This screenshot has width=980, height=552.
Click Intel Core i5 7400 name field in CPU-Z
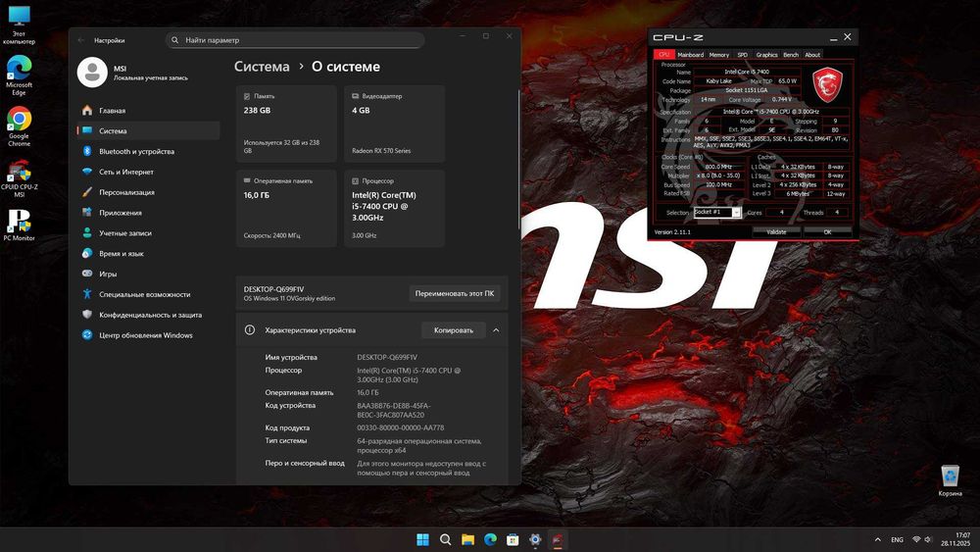pyautogui.click(x=747, y=72)
